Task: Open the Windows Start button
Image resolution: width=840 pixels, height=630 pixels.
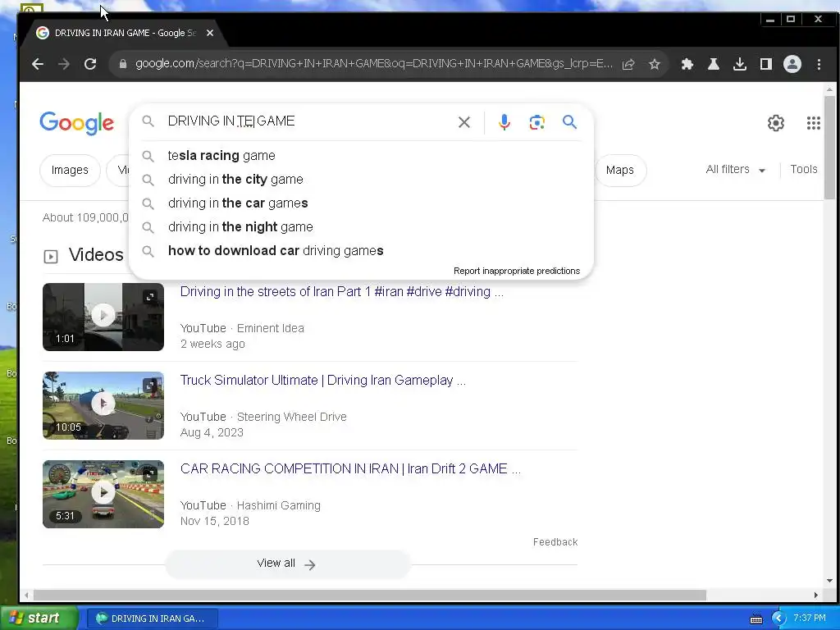Action: click(38, 619)
